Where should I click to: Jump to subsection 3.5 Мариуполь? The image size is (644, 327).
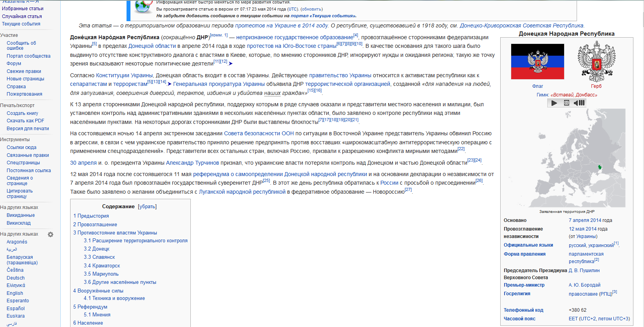[101, 274]
